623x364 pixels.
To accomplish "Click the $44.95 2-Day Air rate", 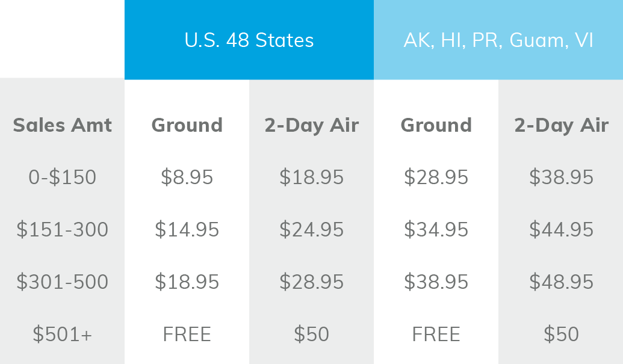I will 561,230.
